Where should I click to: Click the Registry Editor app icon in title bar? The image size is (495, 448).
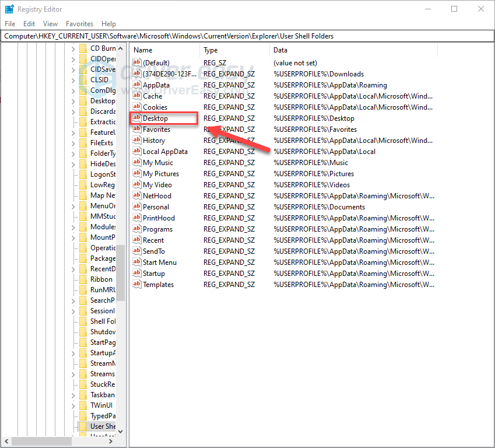tap(9, 9)
